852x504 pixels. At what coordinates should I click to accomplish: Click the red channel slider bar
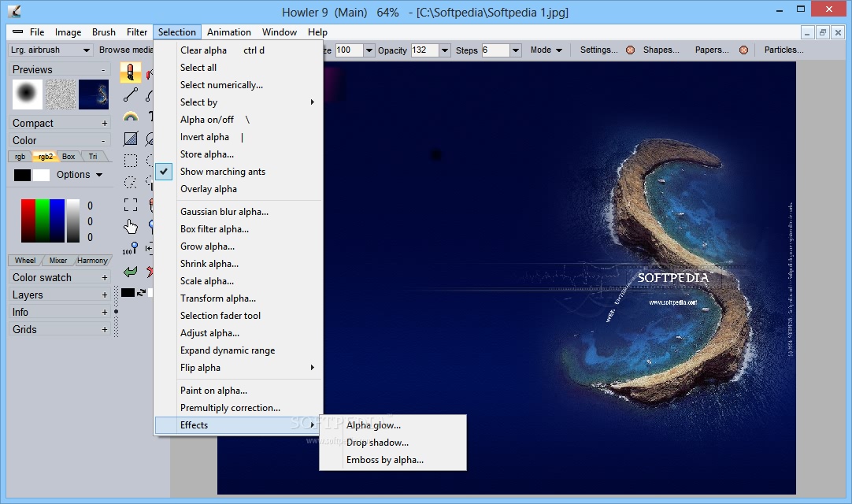(x=28, y=220)
